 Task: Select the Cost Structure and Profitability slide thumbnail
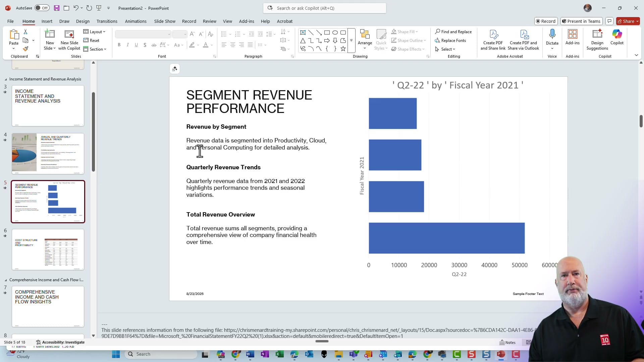point(48,250)
